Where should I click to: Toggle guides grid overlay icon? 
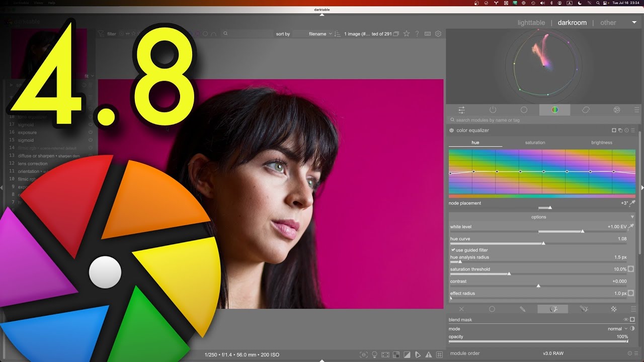click(x=440, y=354)
